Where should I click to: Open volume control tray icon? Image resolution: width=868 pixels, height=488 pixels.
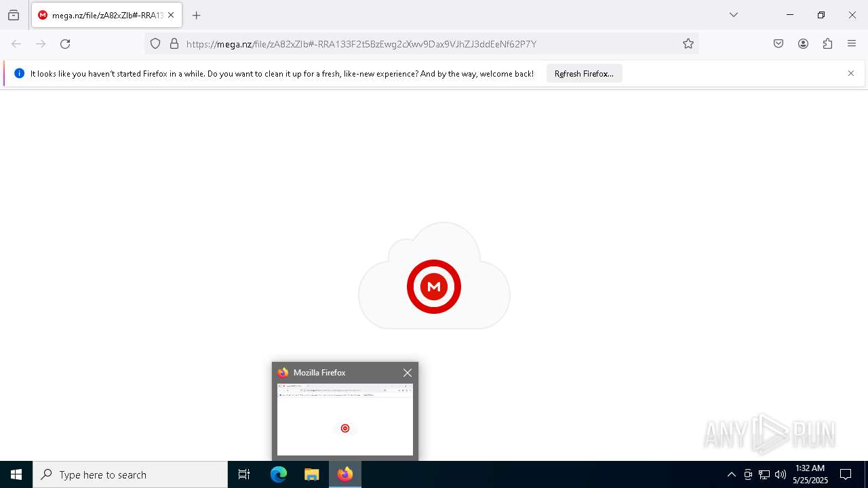coord(781,474)
